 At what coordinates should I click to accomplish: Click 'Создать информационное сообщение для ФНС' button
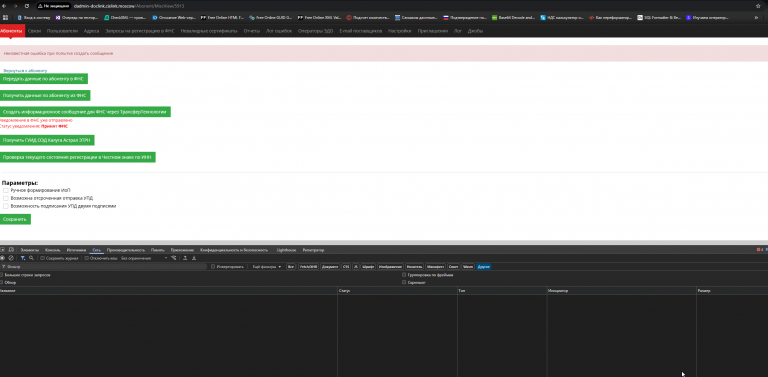pos(85,112)
